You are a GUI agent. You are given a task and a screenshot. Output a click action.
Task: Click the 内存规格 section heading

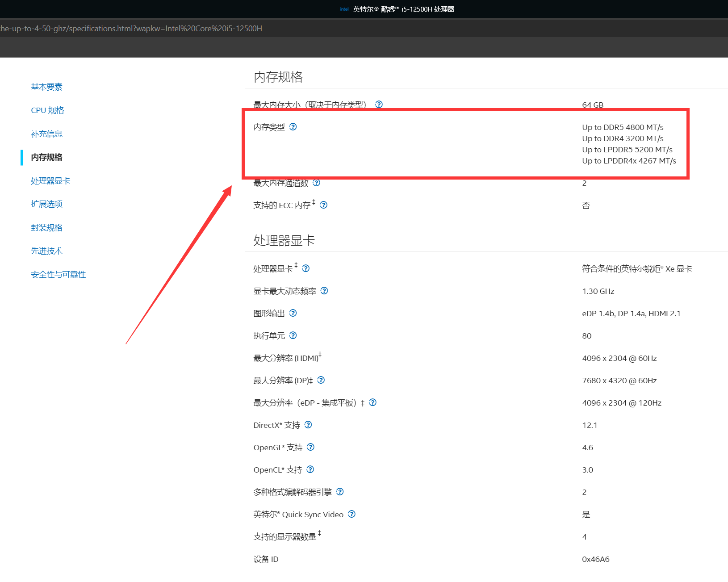[278, 77]
